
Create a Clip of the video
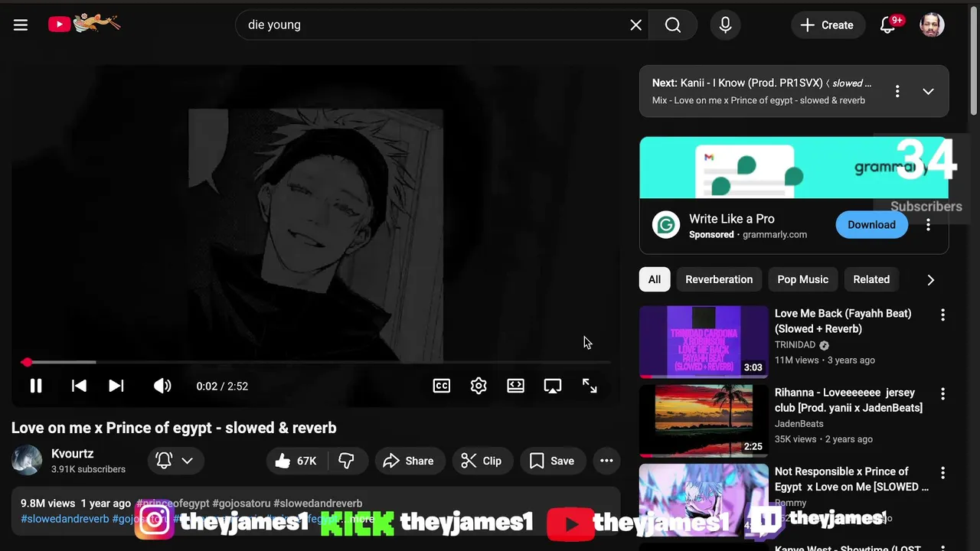pyautogui.click(x=482, y=461)
